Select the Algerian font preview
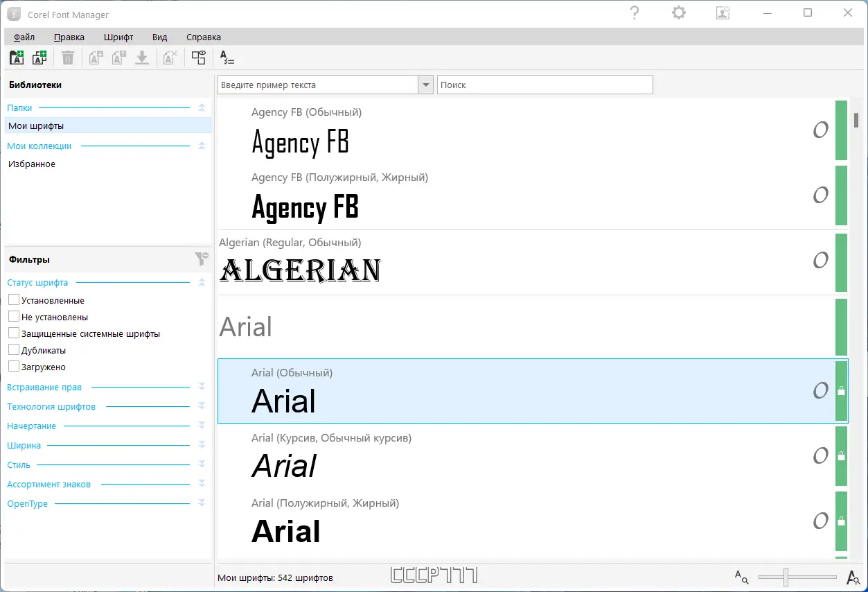 click(x=301, y=270)
